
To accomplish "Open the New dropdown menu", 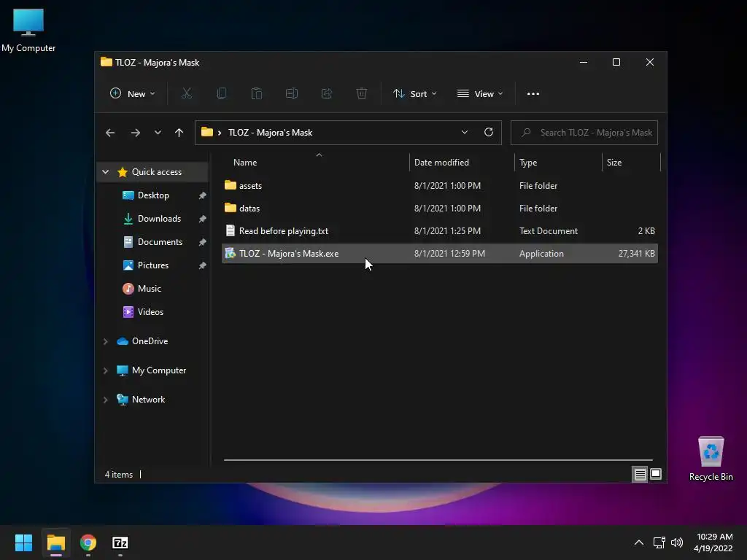I will click(132, 94).
